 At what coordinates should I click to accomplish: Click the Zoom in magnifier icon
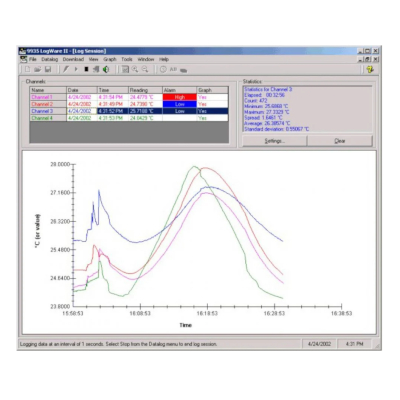(x=135, y=69)
